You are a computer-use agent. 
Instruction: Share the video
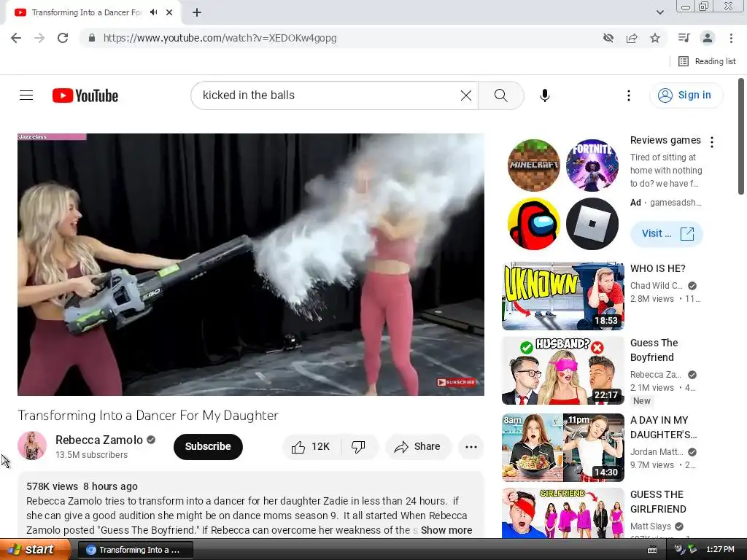tap(417, 447)
